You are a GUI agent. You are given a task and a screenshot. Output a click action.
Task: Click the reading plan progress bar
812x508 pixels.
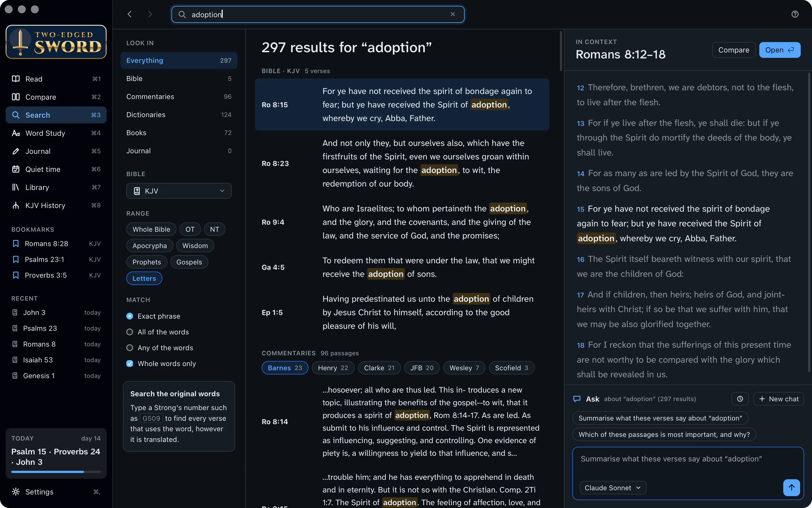point(56,472)
